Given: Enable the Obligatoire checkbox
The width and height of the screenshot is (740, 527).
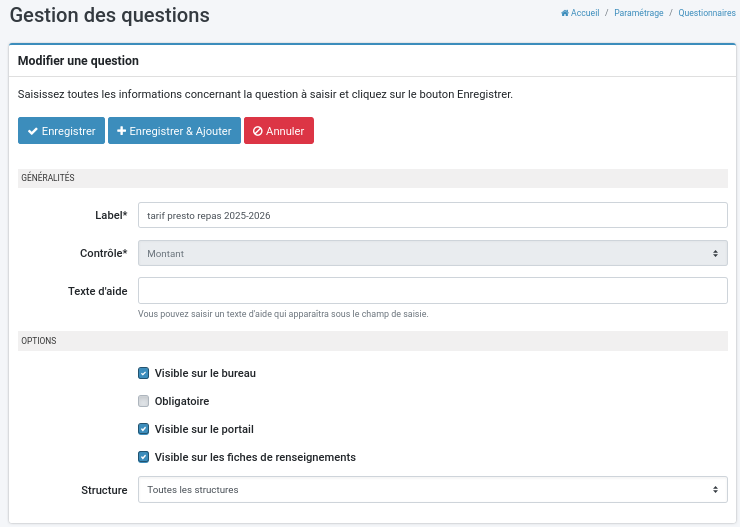Looking at the screenshot, I should [143, 401].
